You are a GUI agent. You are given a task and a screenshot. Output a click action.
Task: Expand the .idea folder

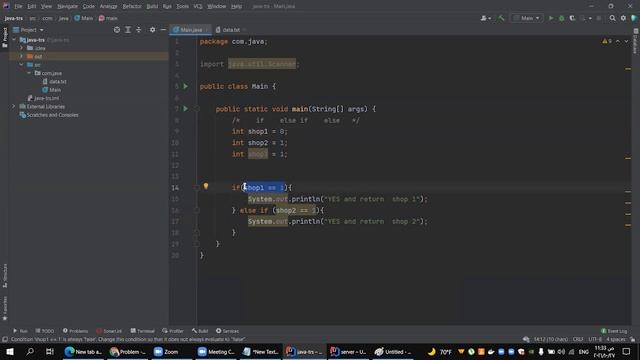click(22, 48)
